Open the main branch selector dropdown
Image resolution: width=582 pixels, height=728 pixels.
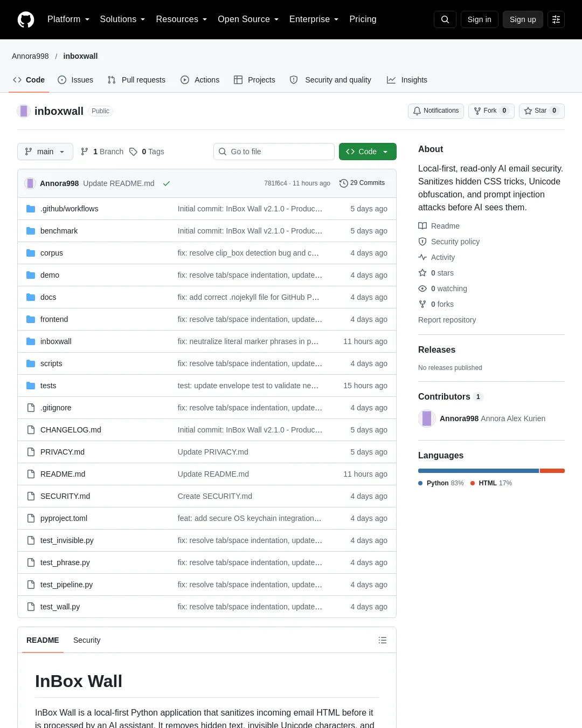[x=45, y=152]
